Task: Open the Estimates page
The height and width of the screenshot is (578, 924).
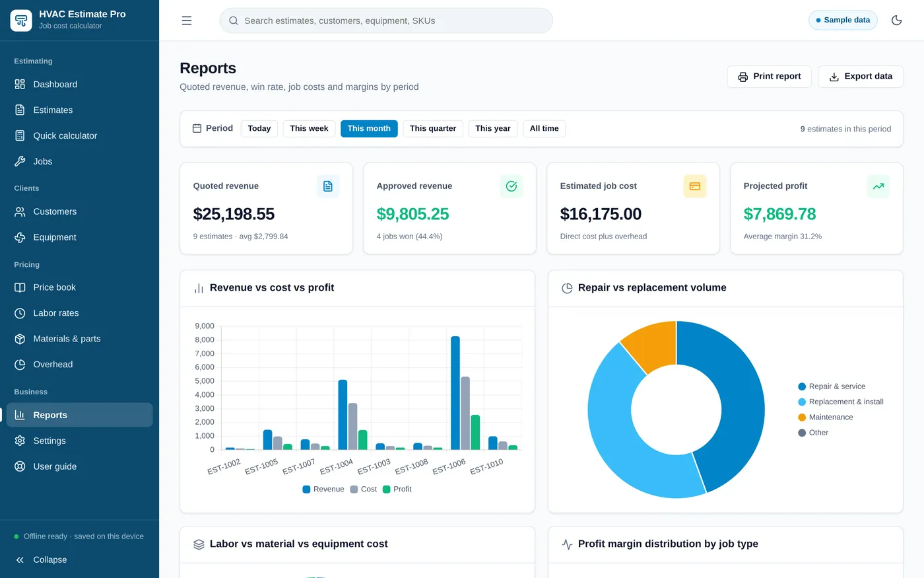Action: (79, 110)
